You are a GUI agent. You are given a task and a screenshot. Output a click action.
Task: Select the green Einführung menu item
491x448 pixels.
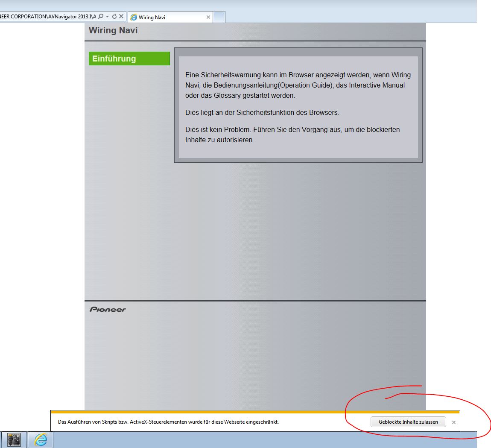(129, 59)
